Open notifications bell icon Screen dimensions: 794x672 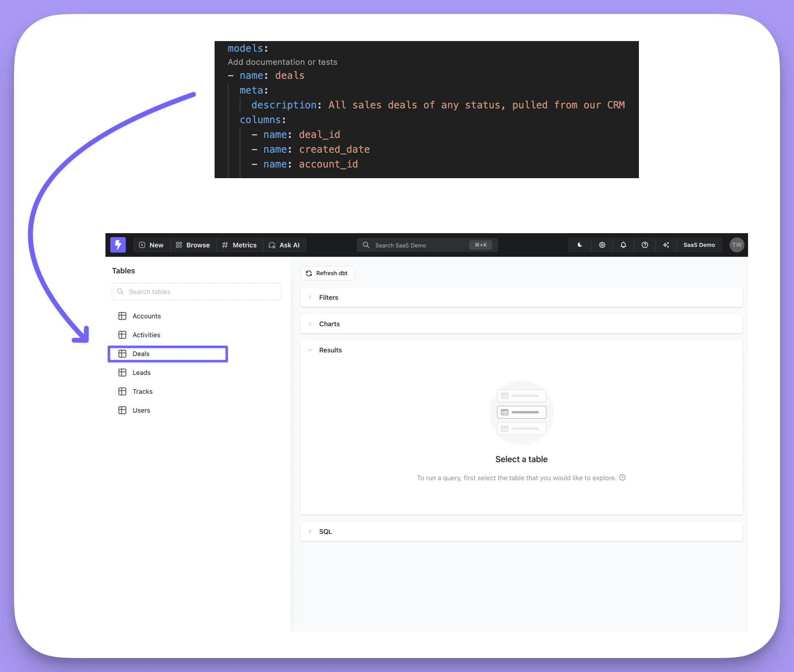(x=623, y=245)
